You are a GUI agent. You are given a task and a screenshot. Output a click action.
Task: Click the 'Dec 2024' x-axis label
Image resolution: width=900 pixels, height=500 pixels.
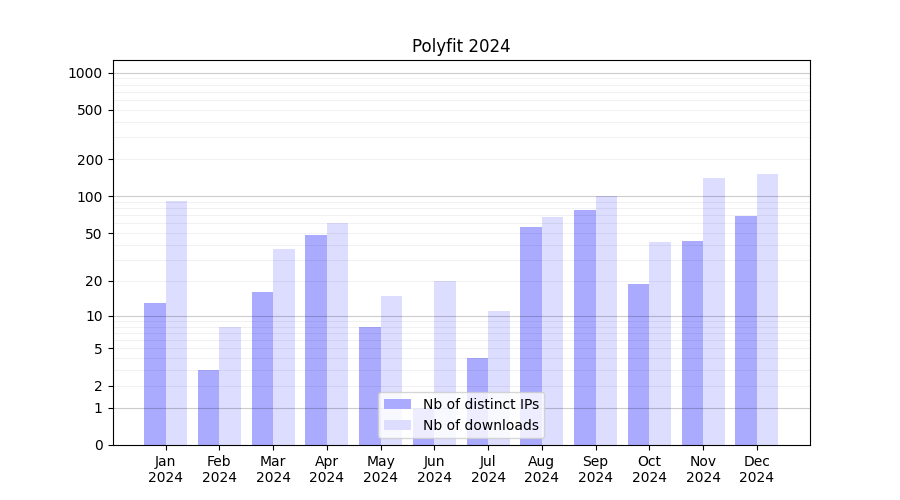[x=757, y=469]
